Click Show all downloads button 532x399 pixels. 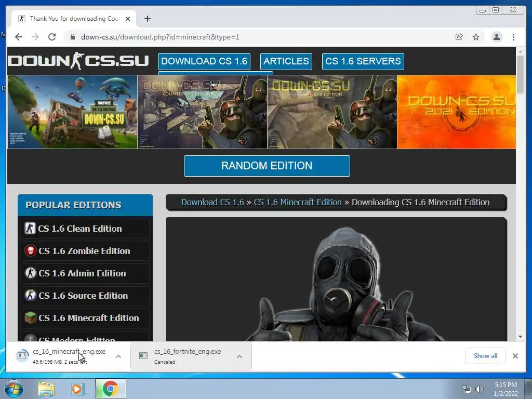(x=486, y=355)
